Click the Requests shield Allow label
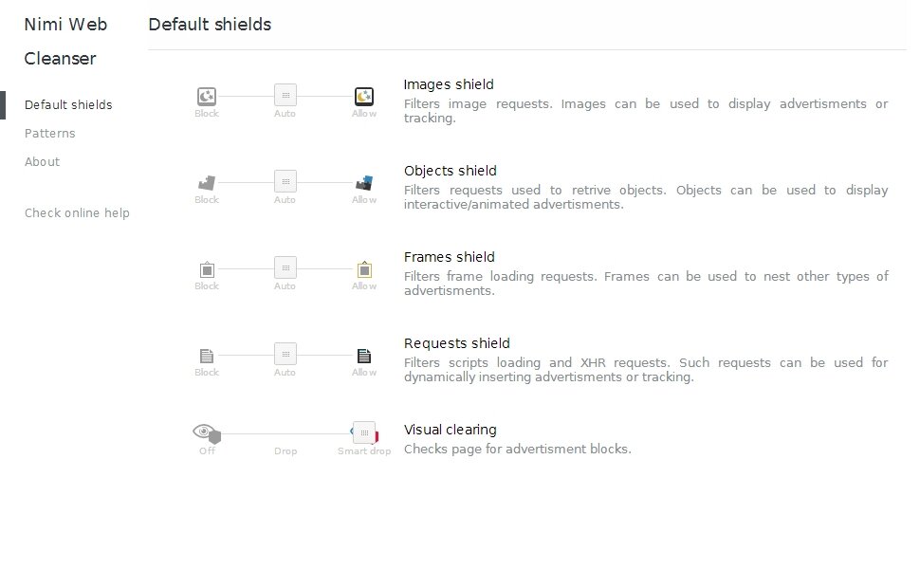920x588 pixels. (364, 372)
